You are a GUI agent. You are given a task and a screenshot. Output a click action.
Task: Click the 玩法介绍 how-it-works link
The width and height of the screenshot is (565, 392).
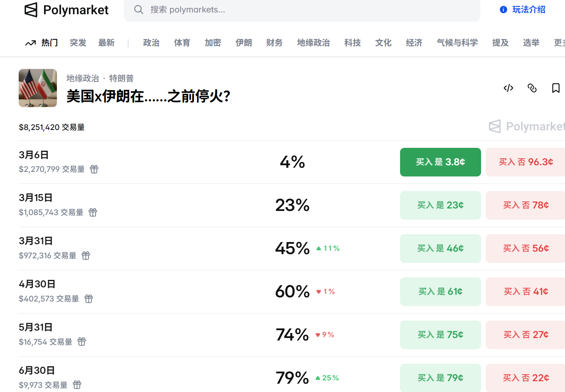point(528,10)
